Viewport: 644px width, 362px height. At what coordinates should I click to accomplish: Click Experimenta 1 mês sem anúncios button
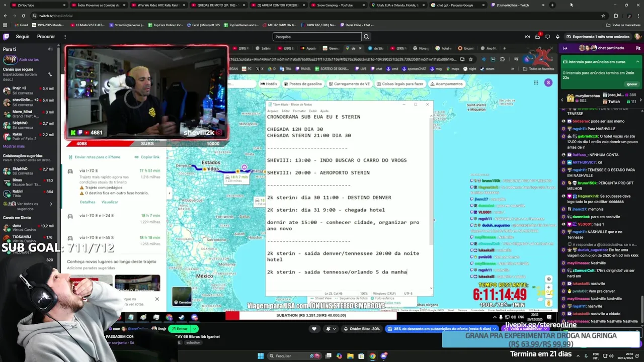click(598, 37)
